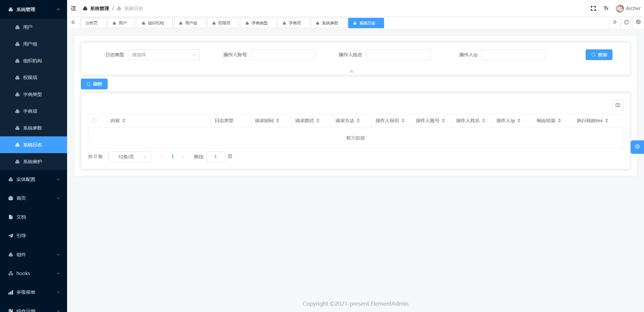The width and height of the screenshot is (644, 312).
Task: Sort by 操作人账号 column arrows
Action: (x=443, y=121)
